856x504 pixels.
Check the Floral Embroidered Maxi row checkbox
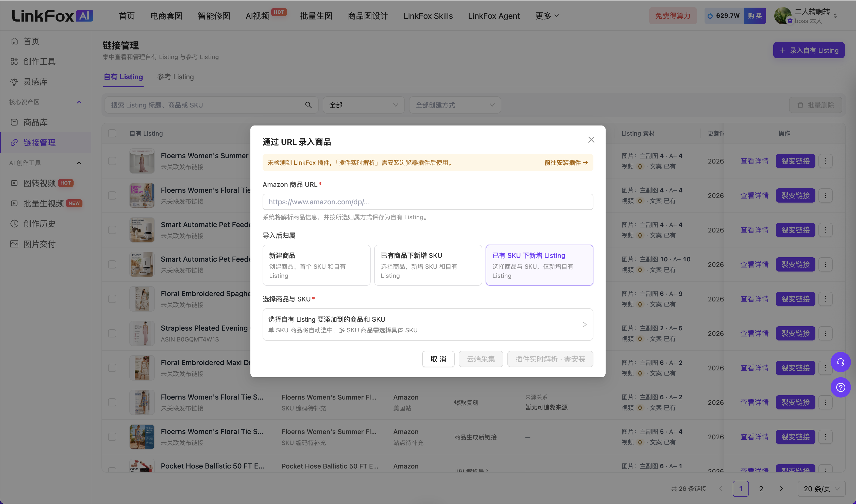click(x=112, y=368)
